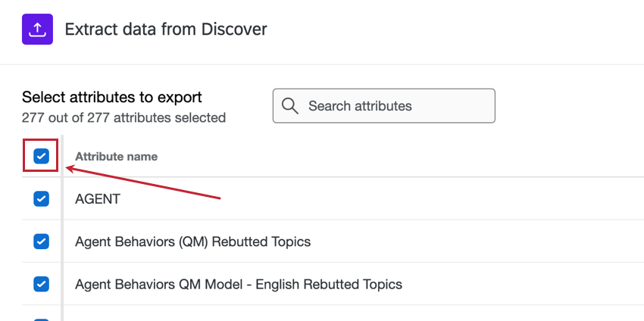Click the Select attributes to export heading
This screenshot has width=644, height=321.
tap(111, 97)
